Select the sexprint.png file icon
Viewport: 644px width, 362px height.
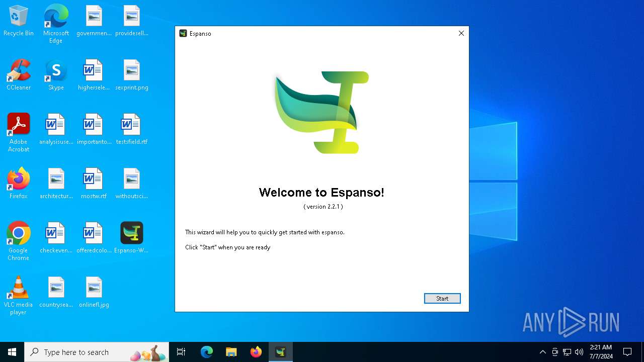(x=132, y=75)
